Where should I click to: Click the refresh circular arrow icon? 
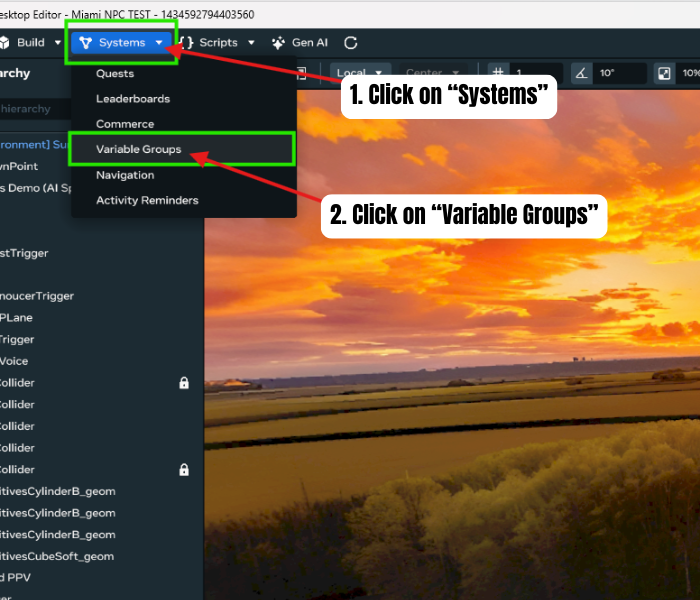351,43
